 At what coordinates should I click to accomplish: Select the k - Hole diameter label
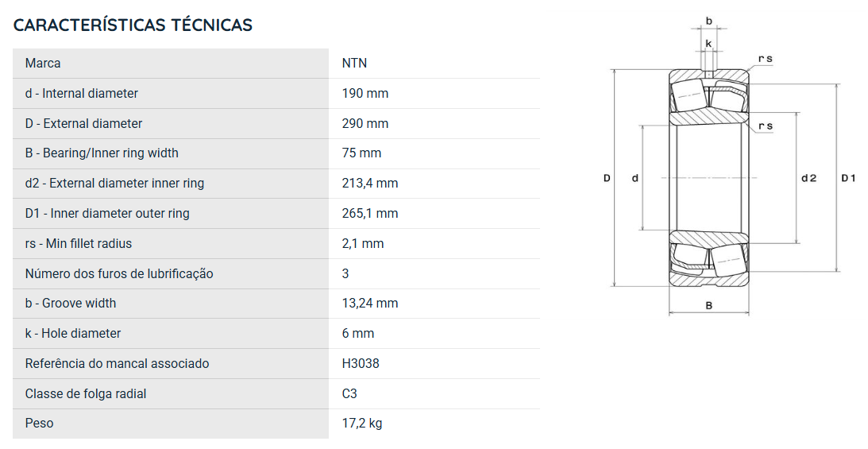pyautogui.click(x=72, y=333)
